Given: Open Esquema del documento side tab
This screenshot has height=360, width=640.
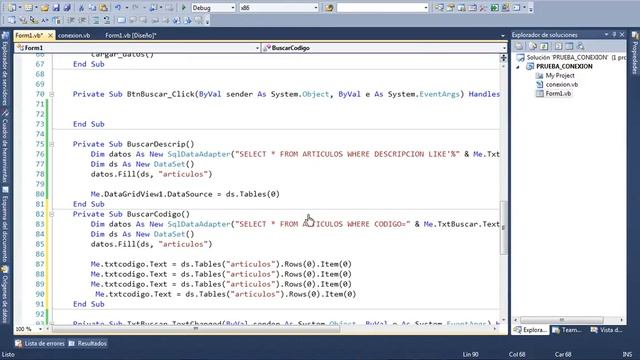Looking at the screenshot, I should (x=5, y=225).
